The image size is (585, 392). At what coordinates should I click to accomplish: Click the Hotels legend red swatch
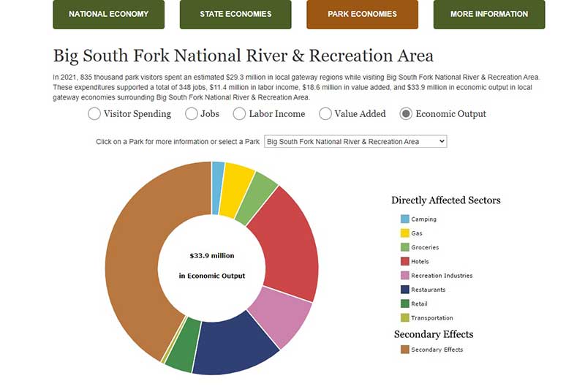(405, 262)
